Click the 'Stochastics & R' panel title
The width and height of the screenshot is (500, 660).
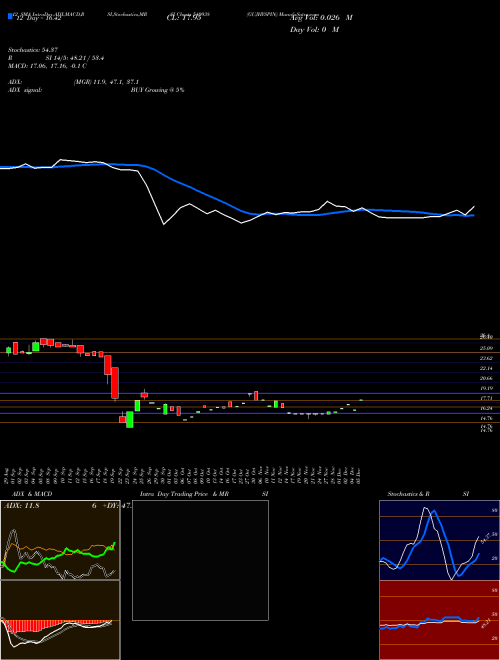point(409,494)
